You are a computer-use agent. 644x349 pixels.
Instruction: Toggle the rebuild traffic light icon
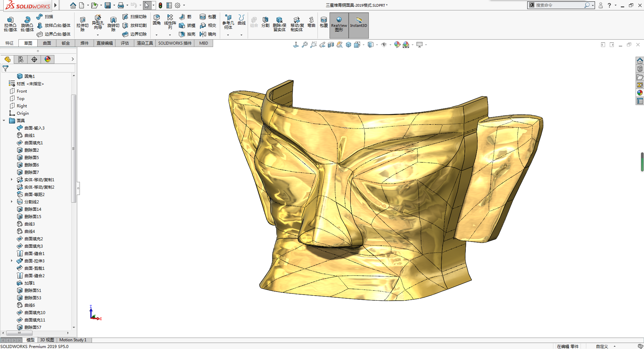pos(160,5)
